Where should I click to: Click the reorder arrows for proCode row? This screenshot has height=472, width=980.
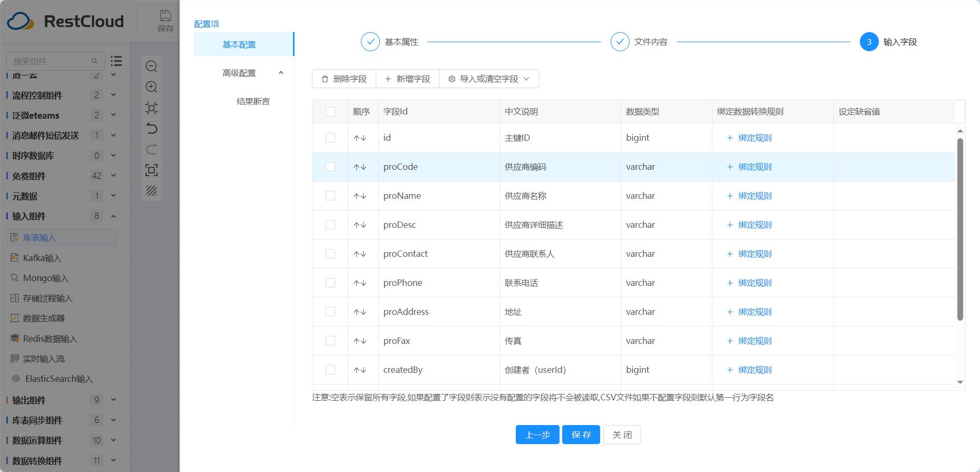360,167
